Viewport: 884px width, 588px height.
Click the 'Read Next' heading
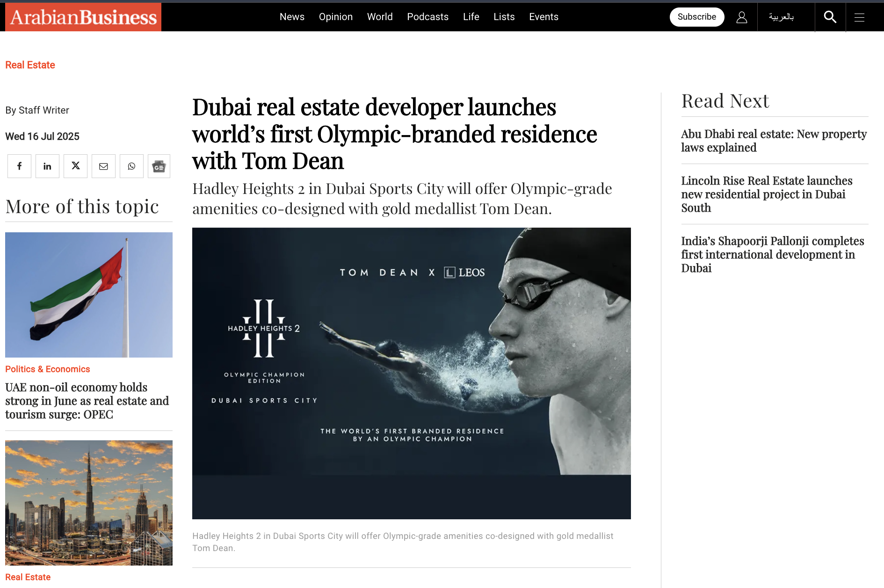725,101
